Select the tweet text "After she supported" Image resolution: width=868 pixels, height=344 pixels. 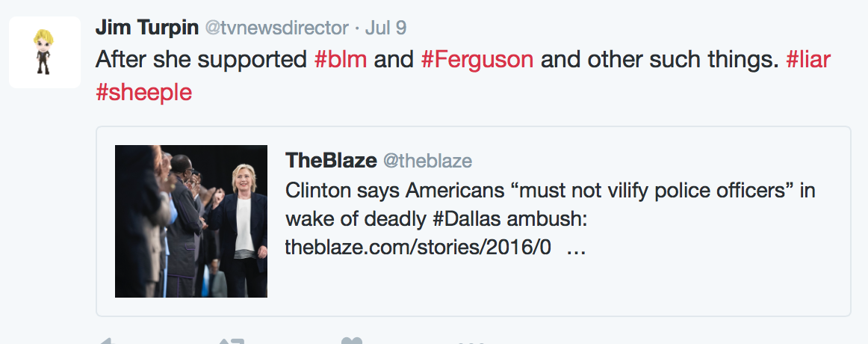(x=201, y=59)
